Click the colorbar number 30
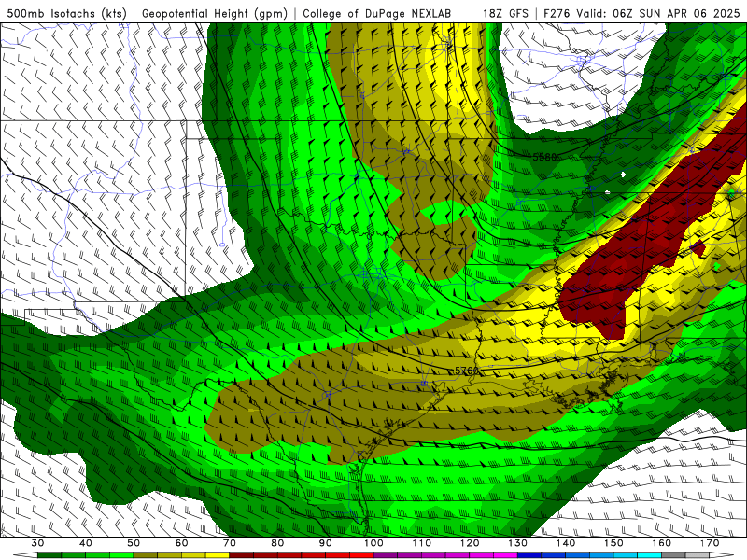The height and width of the screenshot is (560, 747). [37, 543]
